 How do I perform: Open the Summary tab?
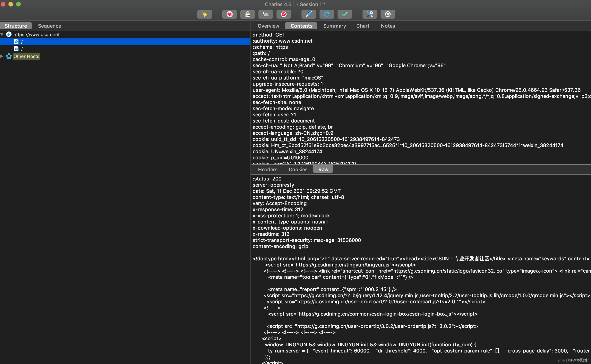(x=334, y=26)
